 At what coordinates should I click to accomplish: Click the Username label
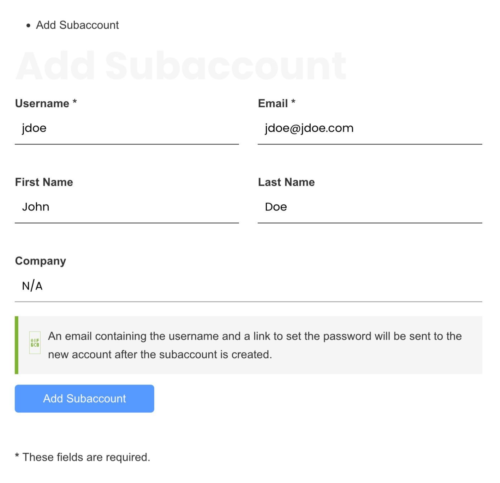pyautogui.click(x=42, y=104)
